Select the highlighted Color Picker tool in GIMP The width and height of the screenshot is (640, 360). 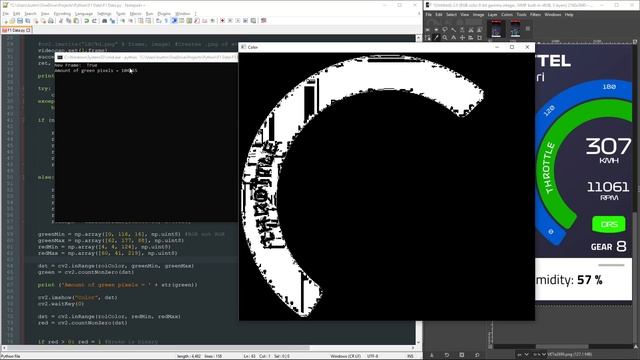(436, 38)
